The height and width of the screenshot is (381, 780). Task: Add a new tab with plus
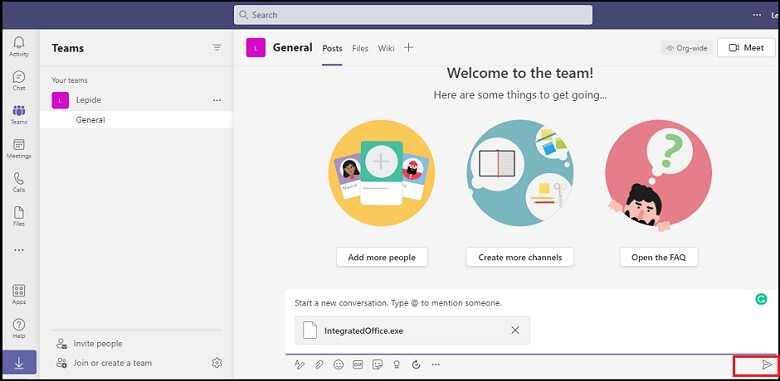tap(408, 48)
